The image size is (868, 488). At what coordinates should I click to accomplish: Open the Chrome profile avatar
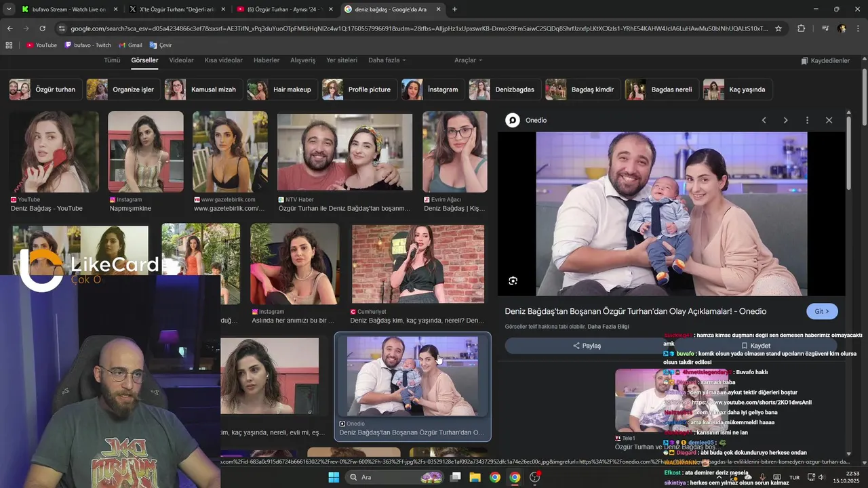842,28
